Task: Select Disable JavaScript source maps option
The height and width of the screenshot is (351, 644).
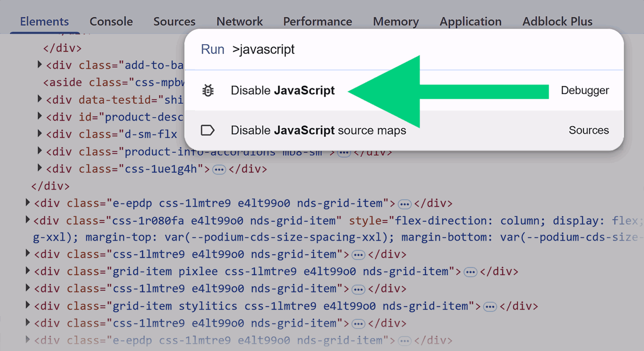Action: pos(318,131)
